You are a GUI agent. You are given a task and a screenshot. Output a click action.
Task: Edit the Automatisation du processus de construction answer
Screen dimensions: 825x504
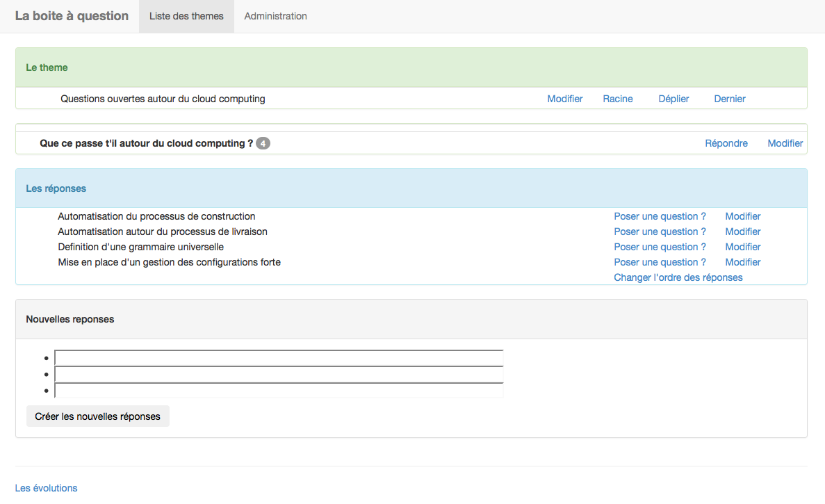pos(742,216)
